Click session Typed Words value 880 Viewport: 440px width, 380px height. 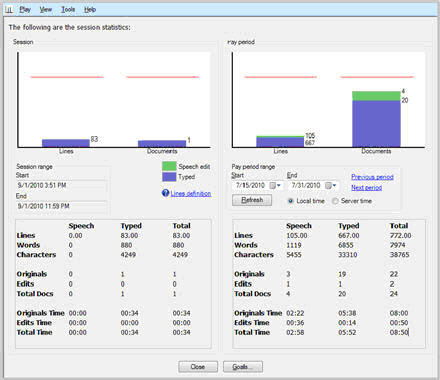click(126, 245)
